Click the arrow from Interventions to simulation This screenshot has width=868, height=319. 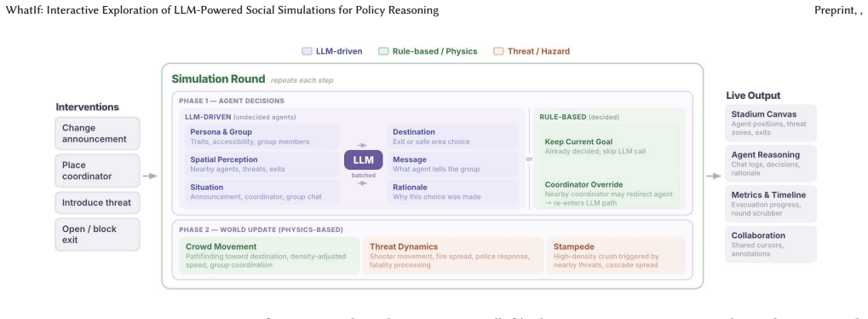(x=150, y=176)
